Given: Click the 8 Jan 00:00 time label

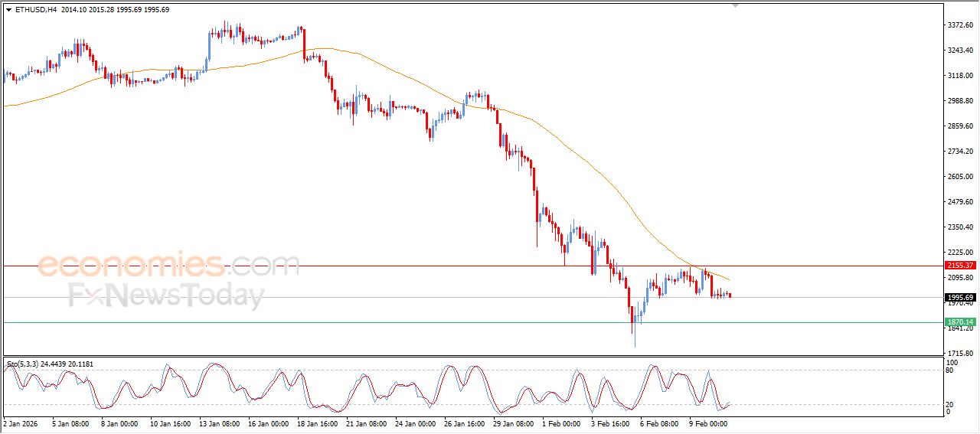Looking at the screenshot, I should pyautogui.click(x=119, y=423).
